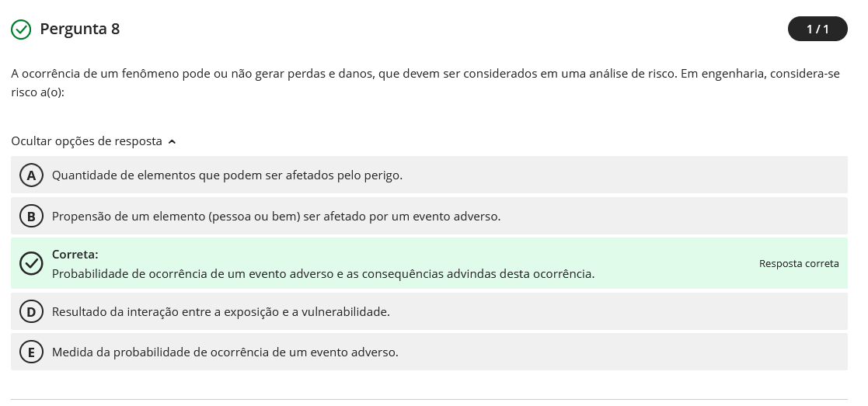Viewport: 868px width, 406px height.
Task: Click the 'Probabilidade de ocorrência de um evento adverso e as consequências' answer
Action: click(x=322, y=274)
